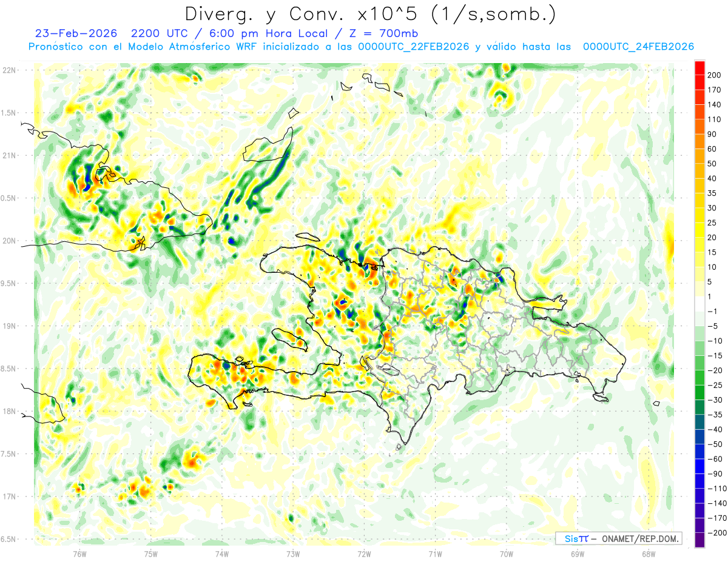Click the '71W' longitude label

(435, 554)
